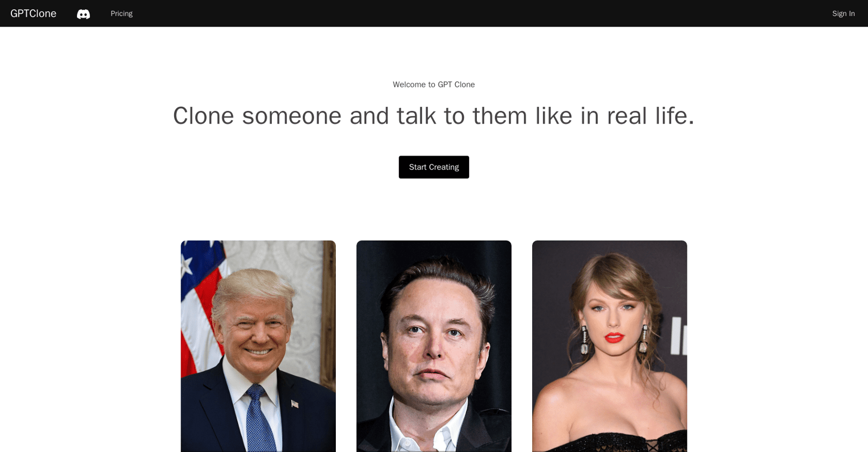The width and height of the screenshot is (868, 452).
Task: Pick the portrait of woman with red lipstick
Action: [x=610, y=346]
